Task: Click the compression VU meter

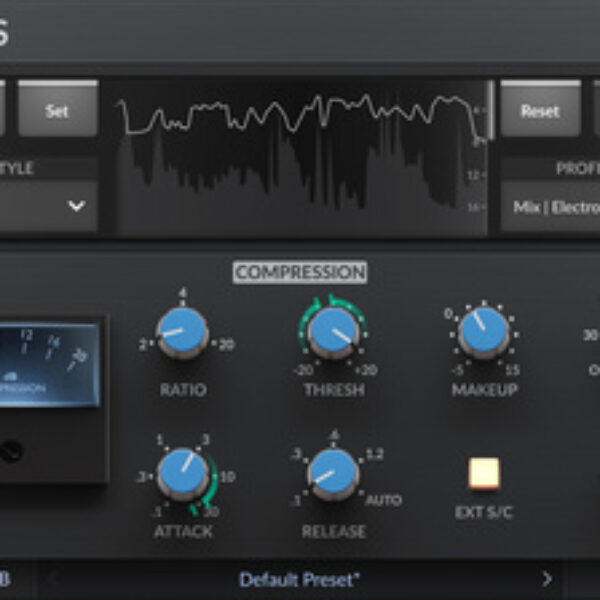Action: (x=50, y=364)
